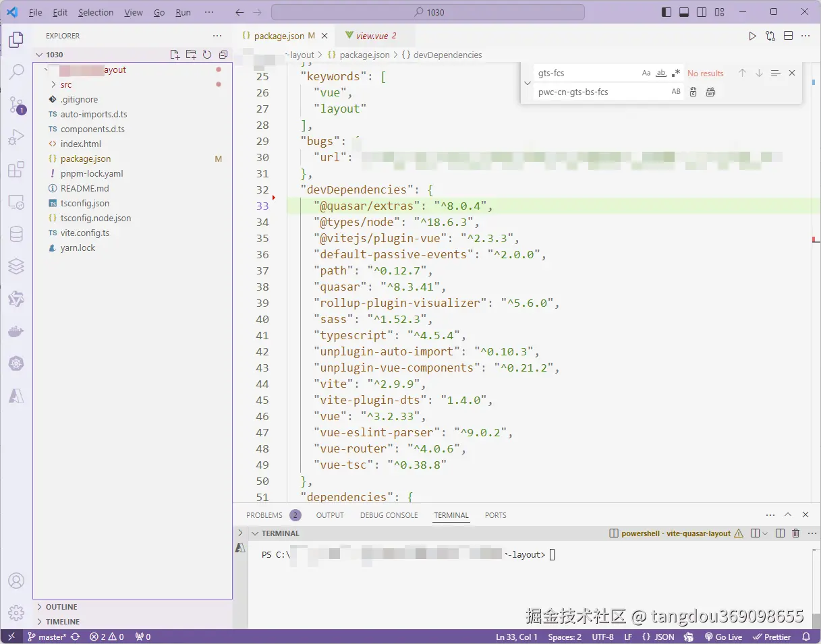The image size is (821, 644).
Task: Split the editor to the right
Action: click(788, 36)
